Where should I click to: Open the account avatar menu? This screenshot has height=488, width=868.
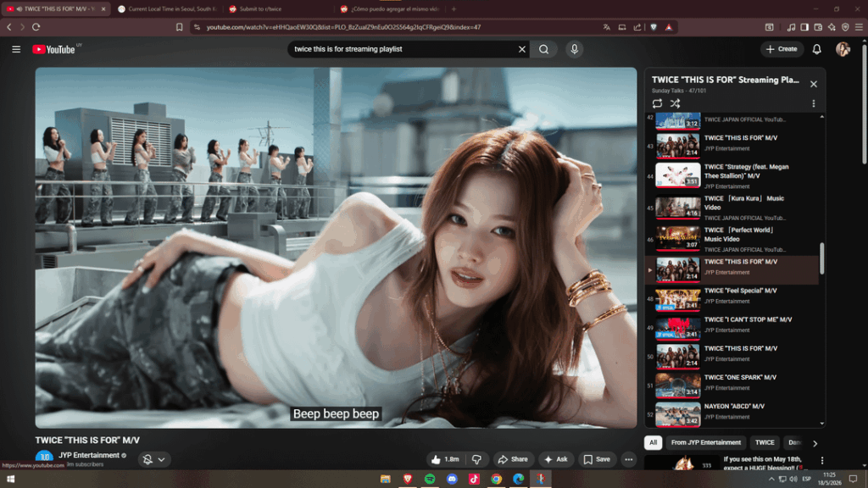coord(843,49)
